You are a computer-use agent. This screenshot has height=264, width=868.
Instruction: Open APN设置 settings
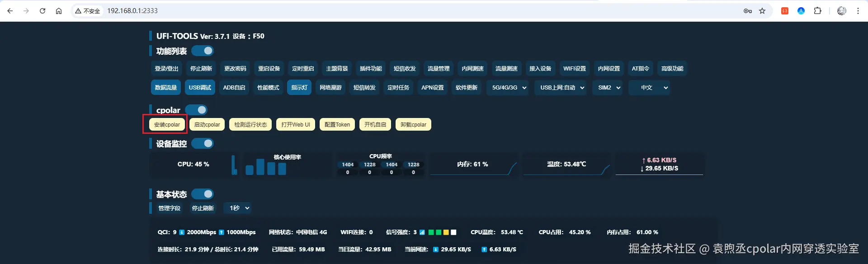[433, 87]
